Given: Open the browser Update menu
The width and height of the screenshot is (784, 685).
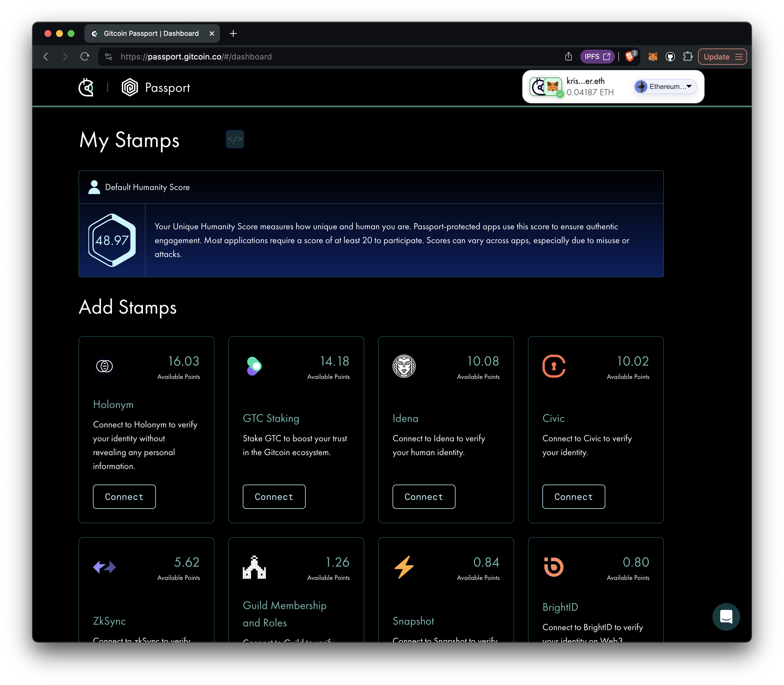Looking at the screenshot, I should pos(722,57).
